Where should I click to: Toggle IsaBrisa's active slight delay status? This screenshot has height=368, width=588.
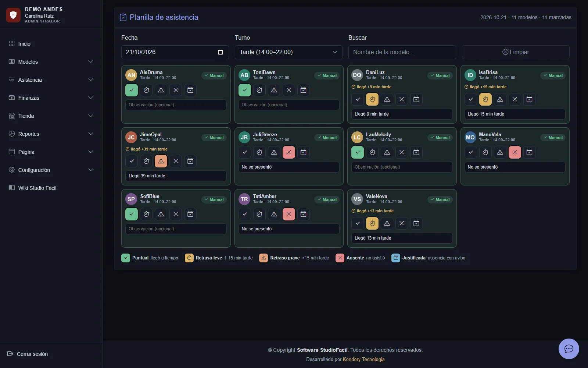coord(485,99)
